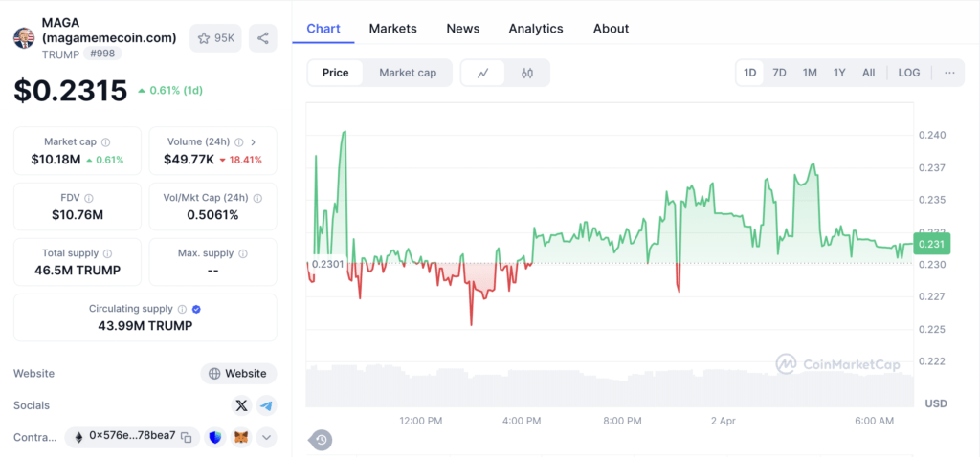Select the 1Y time range
Image resolution: width=980 pixels, height=457 pixels.
click(839, 73)
